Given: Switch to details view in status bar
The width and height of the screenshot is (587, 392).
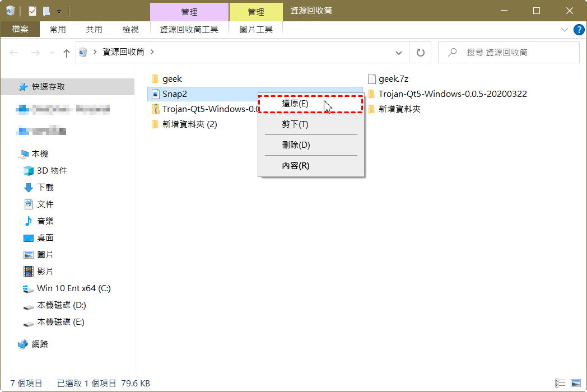Looking at the screenshot, I should pos(560,383).
